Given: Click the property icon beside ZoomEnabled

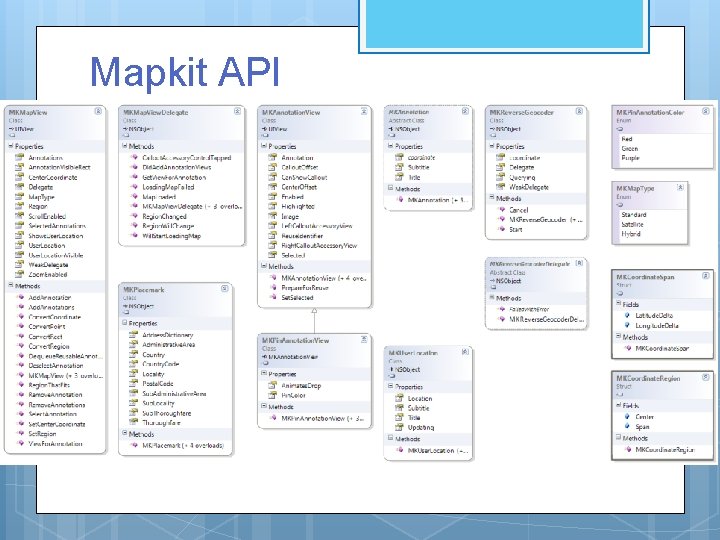Looking at the screenshot, I should point(19,275).
